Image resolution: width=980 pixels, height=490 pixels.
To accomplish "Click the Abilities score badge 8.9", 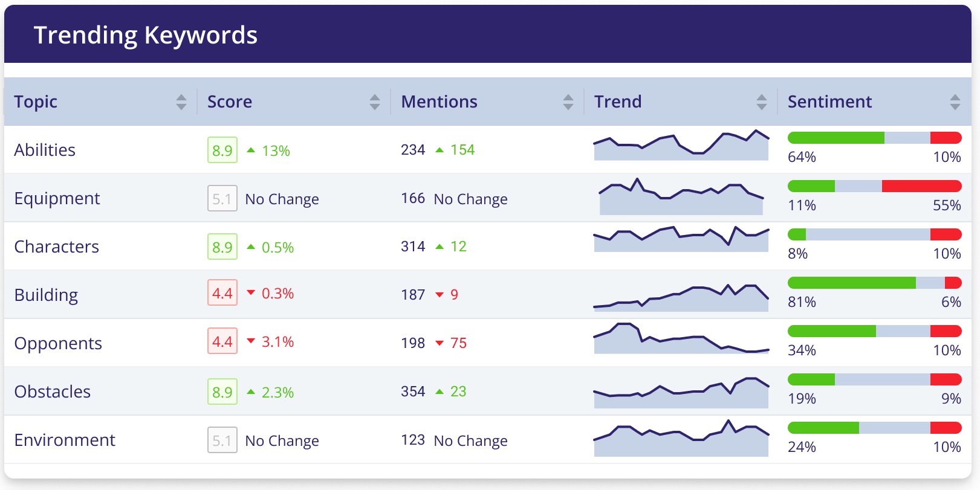I will tap(222, 150).
